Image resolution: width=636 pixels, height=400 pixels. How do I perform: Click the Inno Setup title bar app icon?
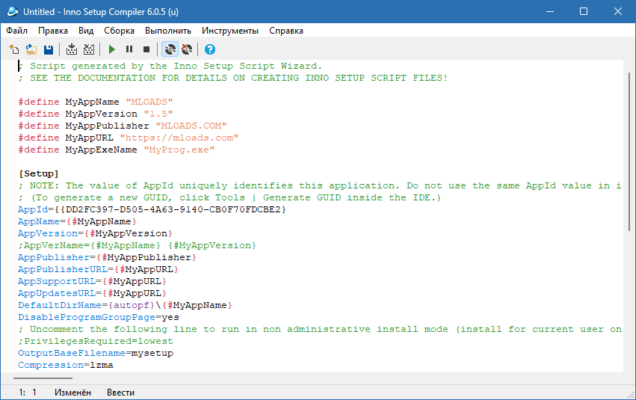coord(13,11)
